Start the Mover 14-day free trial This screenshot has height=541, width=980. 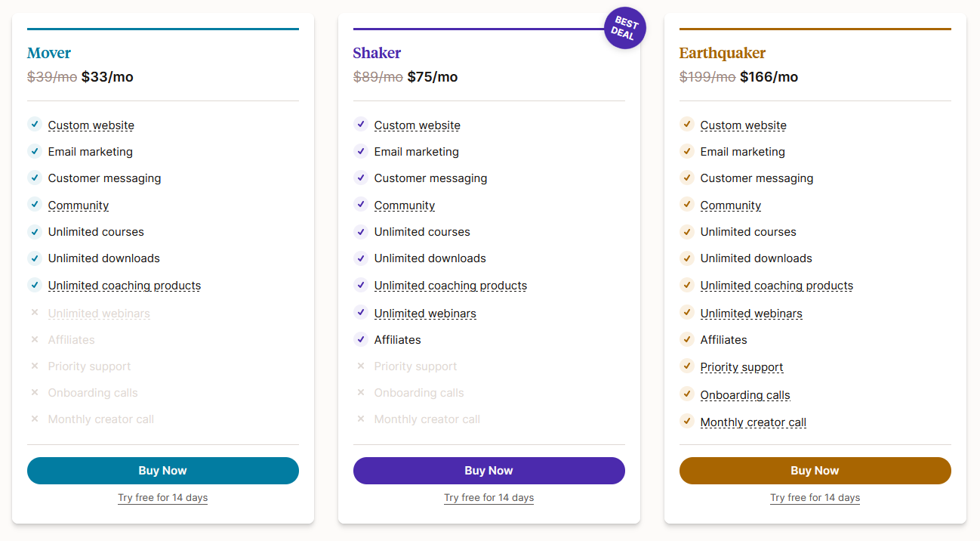click(163, 498)
